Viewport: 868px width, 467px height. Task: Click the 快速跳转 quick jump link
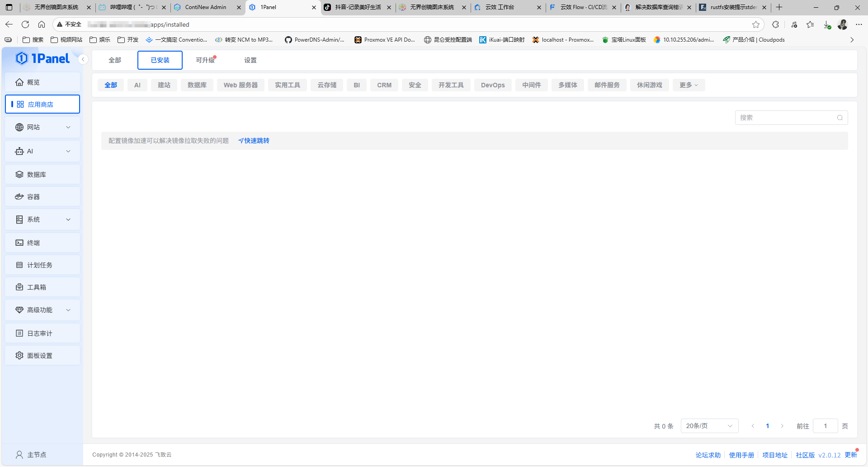(x=254, y=141)
